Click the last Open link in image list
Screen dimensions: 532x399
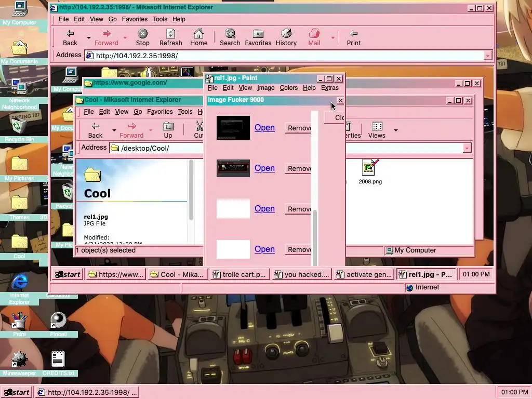264,249
